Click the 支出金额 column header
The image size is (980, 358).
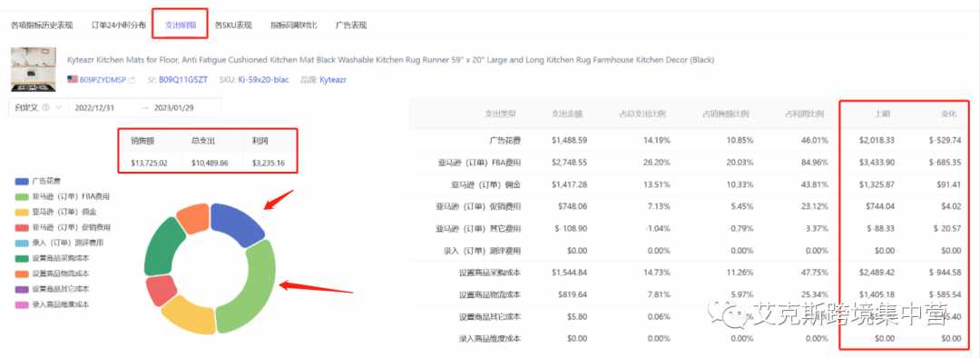567,114
